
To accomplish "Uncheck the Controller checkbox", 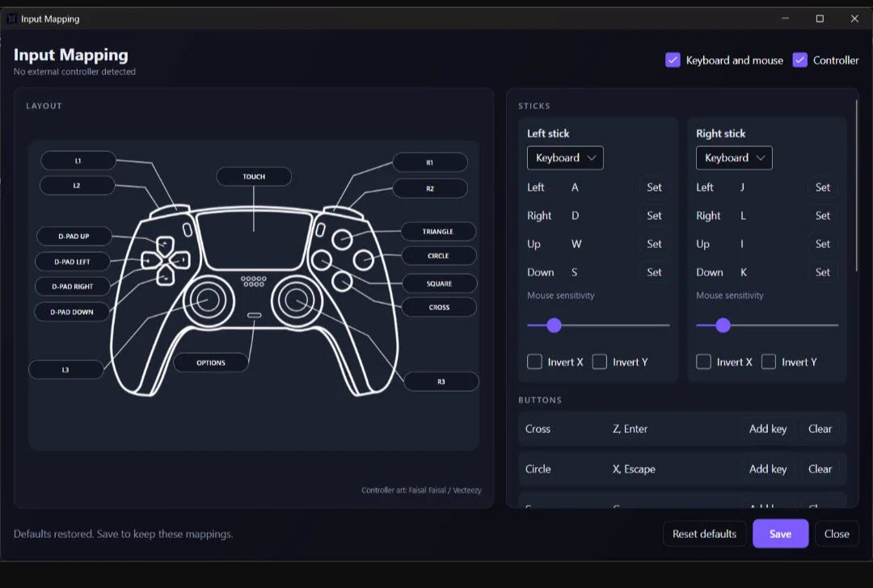I will pos(799,60).
